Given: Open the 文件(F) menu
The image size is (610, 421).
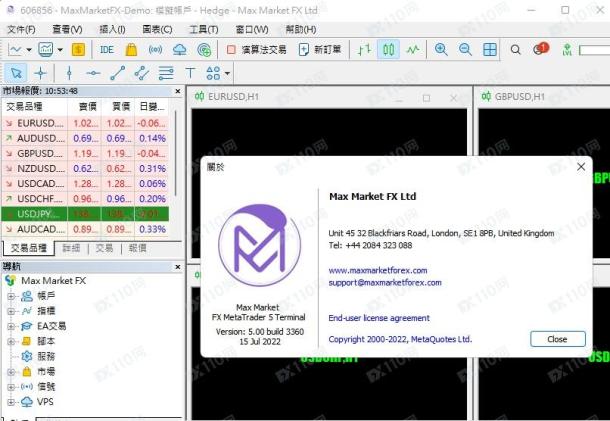Looking at the screenshot, I should (21, 30).
